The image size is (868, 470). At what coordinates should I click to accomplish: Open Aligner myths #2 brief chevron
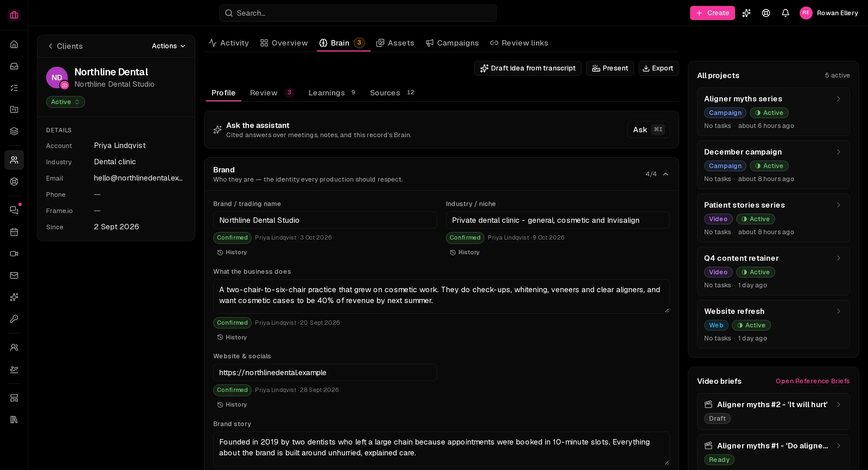(838, 404)
